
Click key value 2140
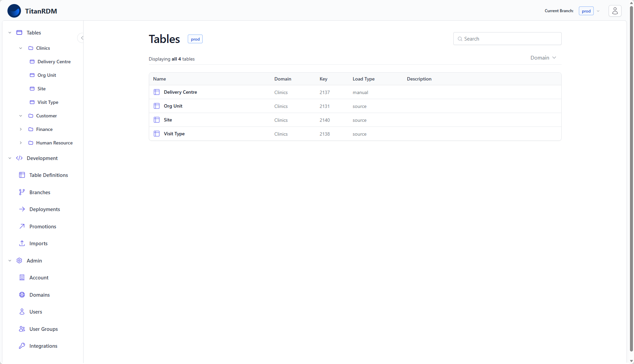tap(324, 120)
